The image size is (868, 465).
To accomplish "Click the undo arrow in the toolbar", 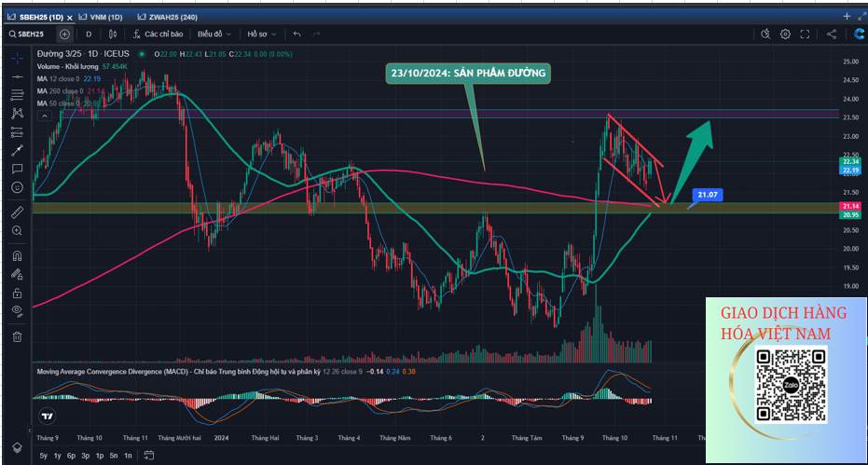I will click(x=297, y=34).
